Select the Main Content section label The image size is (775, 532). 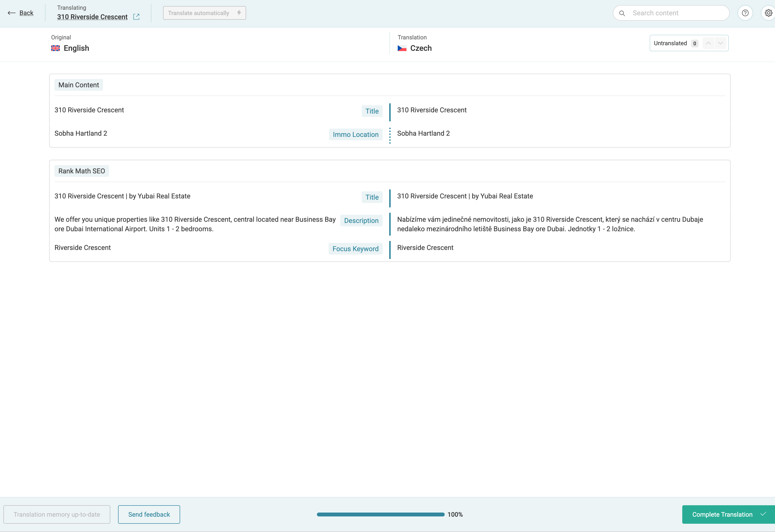pyautogui.click(x=78, y=85)
